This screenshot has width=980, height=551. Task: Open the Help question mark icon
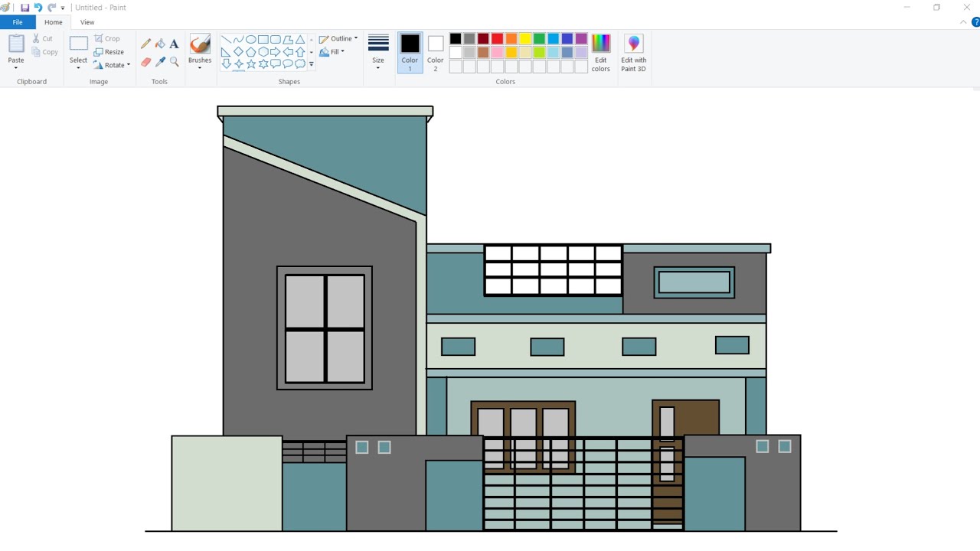[975, 22]
